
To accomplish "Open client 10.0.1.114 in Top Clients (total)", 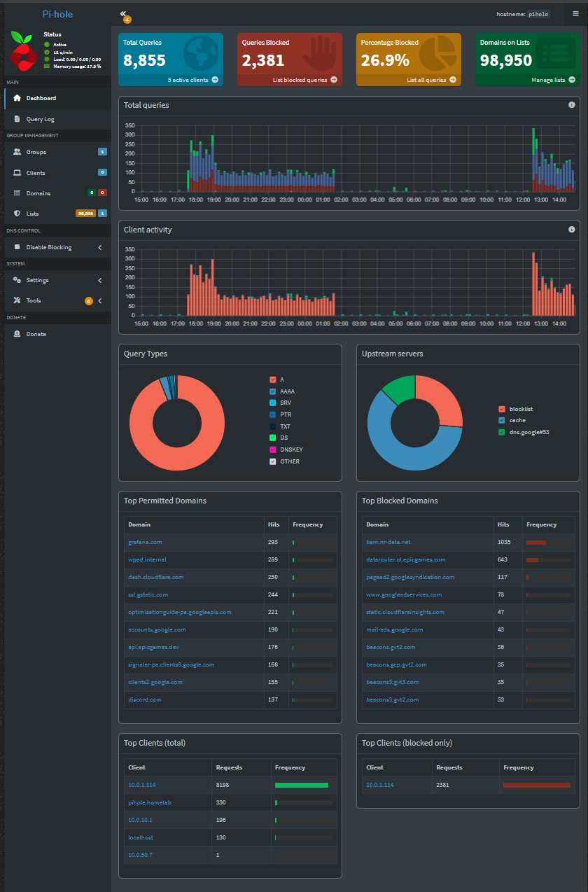I will (142, 785).
